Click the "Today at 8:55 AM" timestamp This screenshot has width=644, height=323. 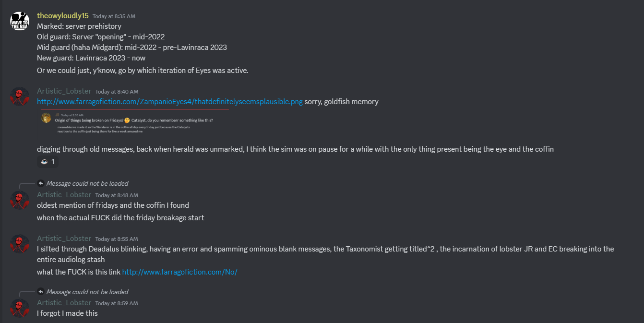click(x=117, y=239)
